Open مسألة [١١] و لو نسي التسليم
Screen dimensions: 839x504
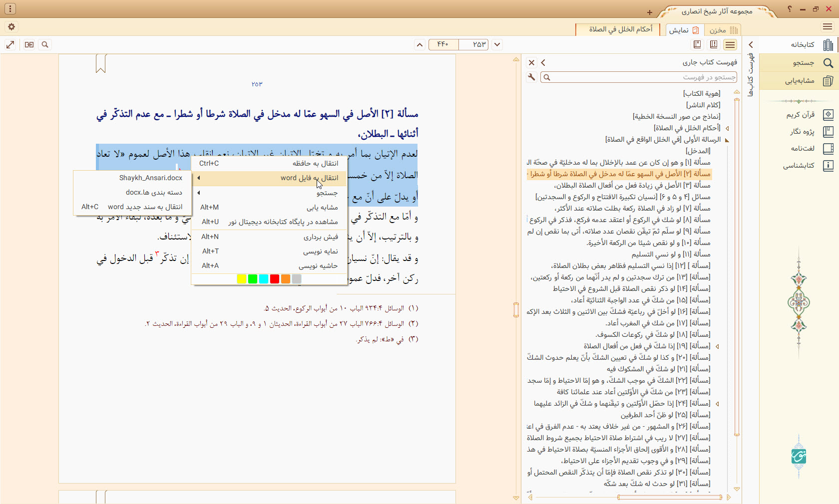click(x=671, y=254)
